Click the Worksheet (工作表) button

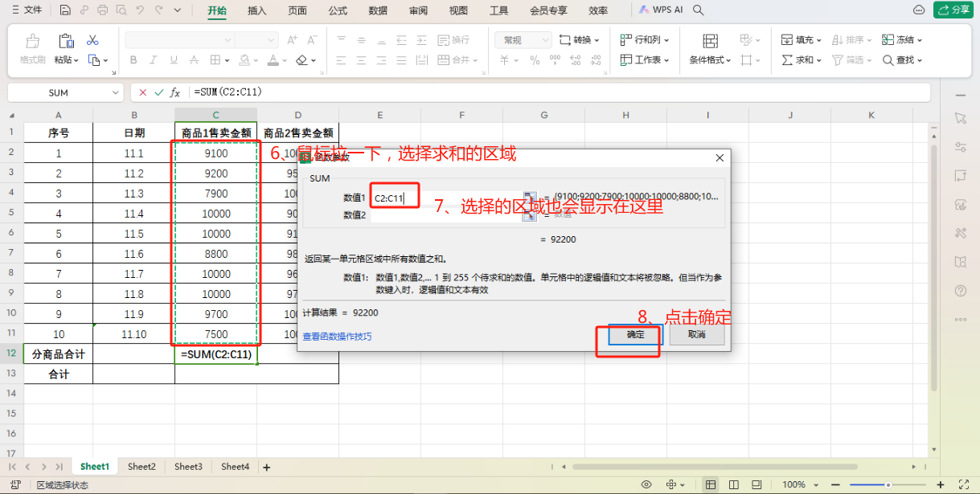(x=645, y=60)
